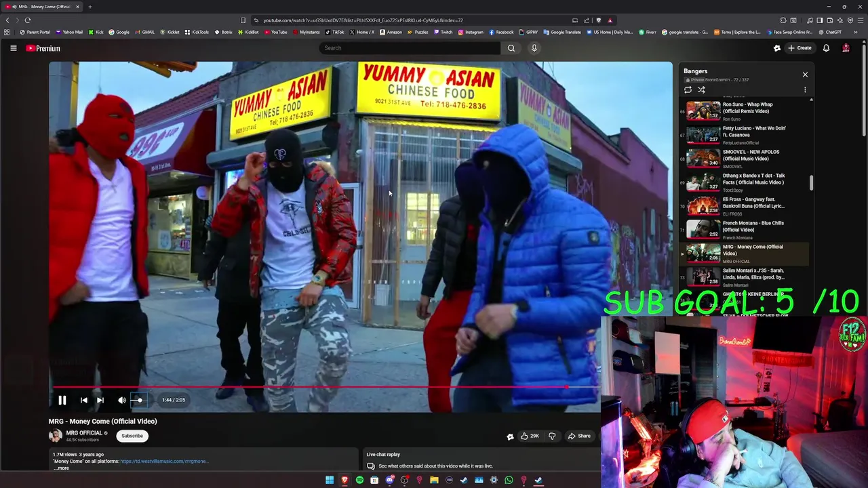Mute the video with speaker icon
The height and width of the screenshot is (488, 868).
point(121,401)
